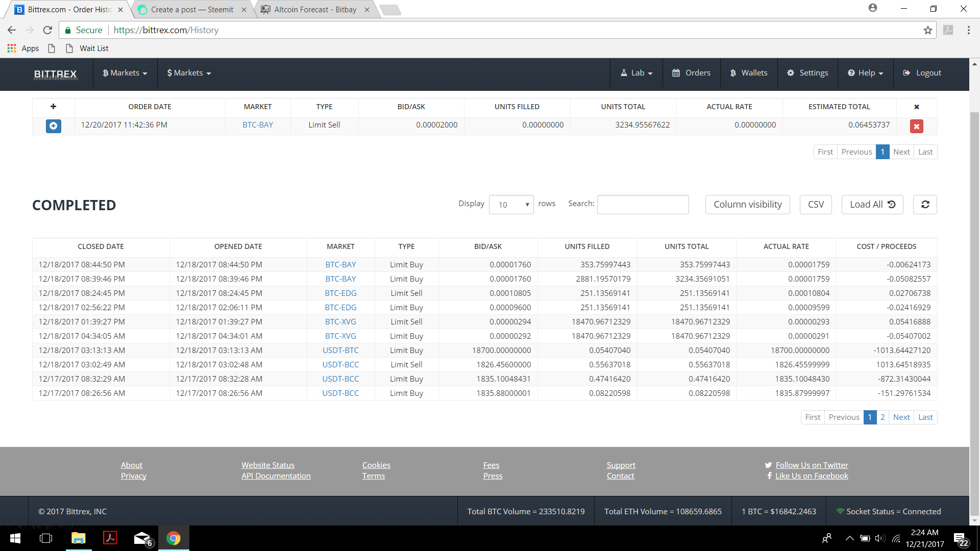Open Website Status footer link

pos(268,465)
